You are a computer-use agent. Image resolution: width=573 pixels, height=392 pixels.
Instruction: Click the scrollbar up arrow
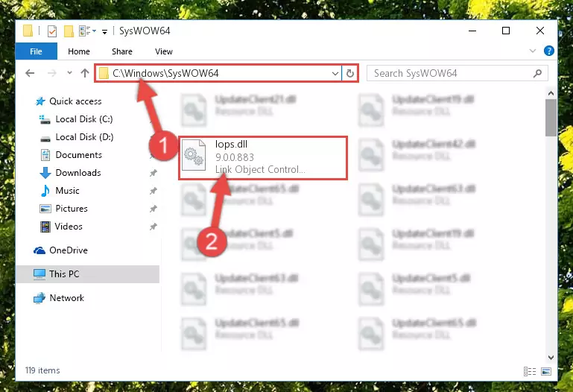551,93
